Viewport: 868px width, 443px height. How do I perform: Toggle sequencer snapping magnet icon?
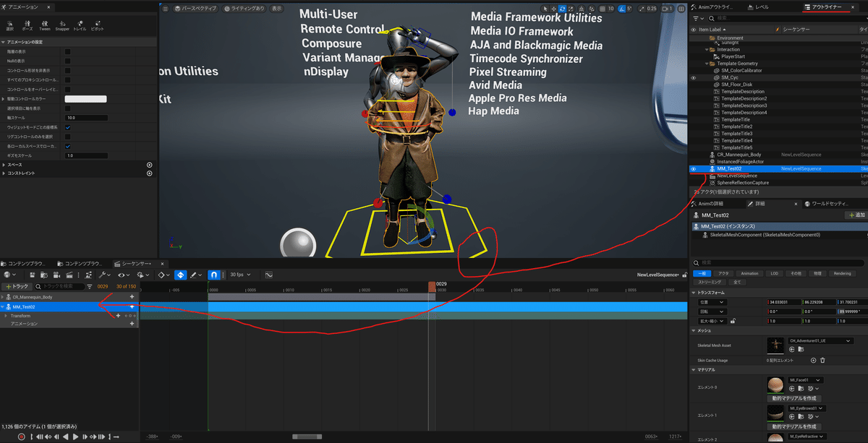(215, 275)
